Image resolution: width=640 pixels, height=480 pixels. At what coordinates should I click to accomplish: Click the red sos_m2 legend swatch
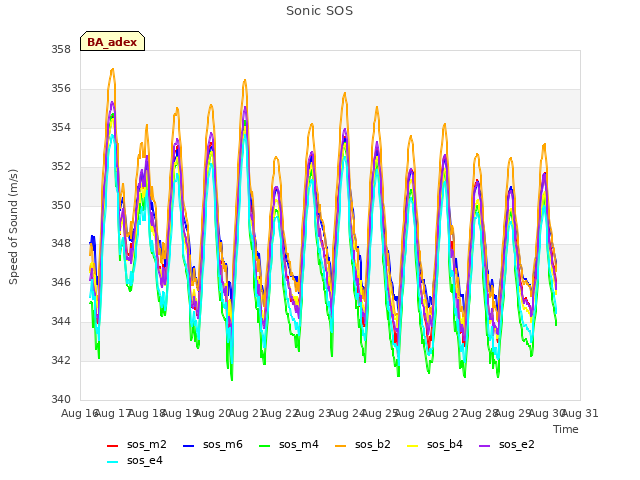tap(112, 445)
